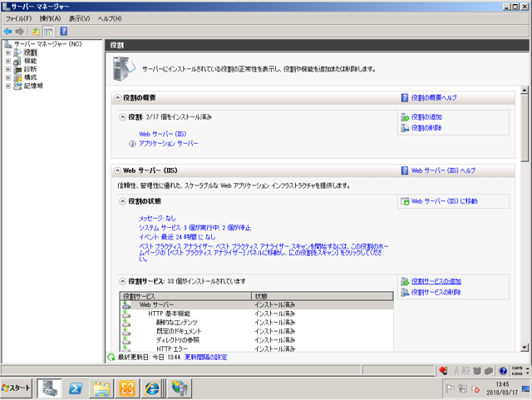Select the 機能 tree item
Screen dimensions: 532x400
tap(30, 61)
